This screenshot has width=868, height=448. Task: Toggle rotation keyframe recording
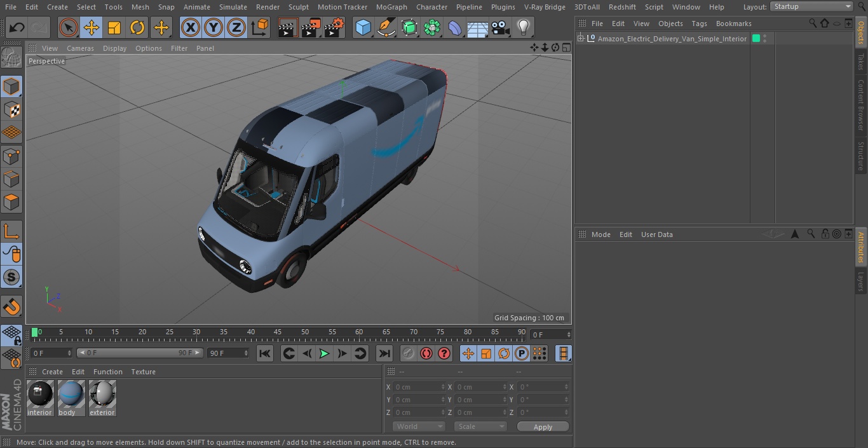[x=504, y=353]
